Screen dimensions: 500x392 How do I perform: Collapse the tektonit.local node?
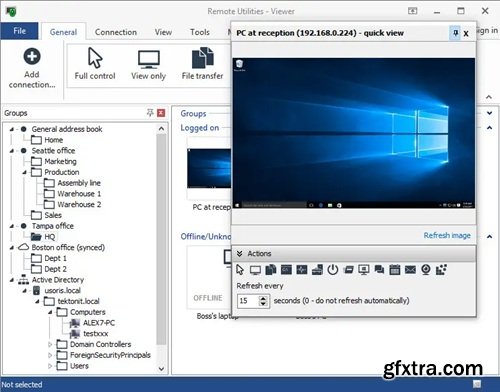point(38,302)
